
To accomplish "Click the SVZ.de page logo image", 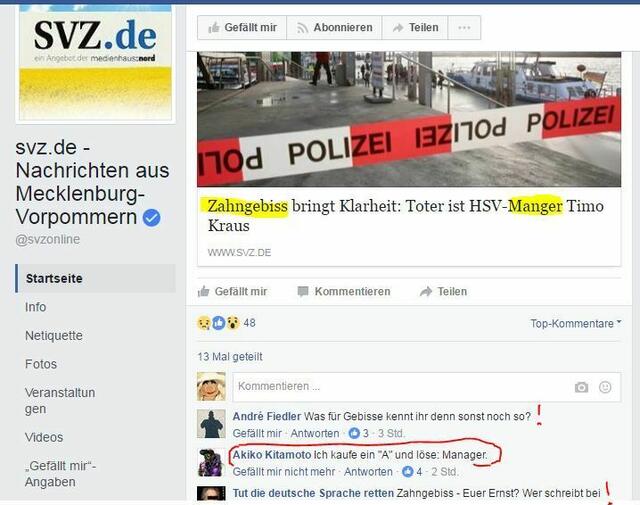I will [96, 63].
